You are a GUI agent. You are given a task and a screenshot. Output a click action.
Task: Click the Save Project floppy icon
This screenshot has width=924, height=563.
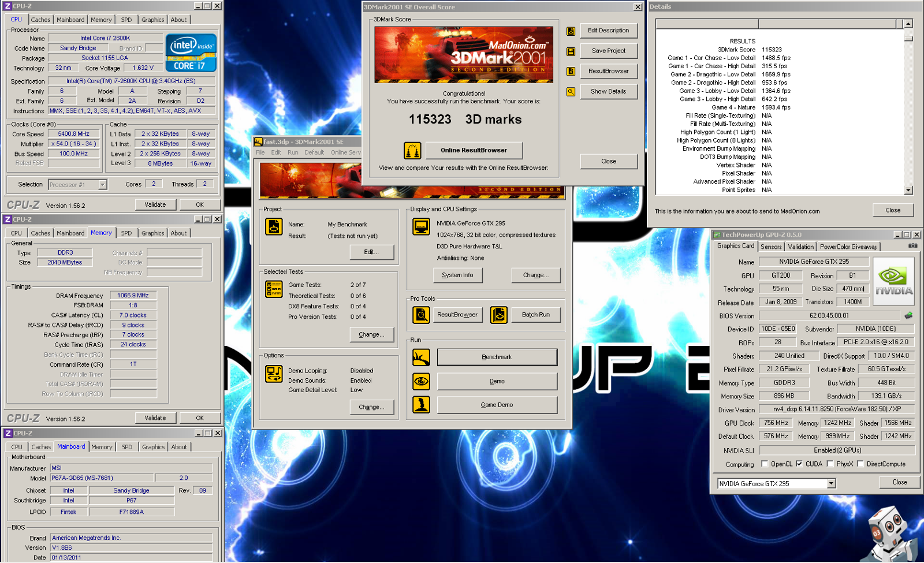coord(571,51)
